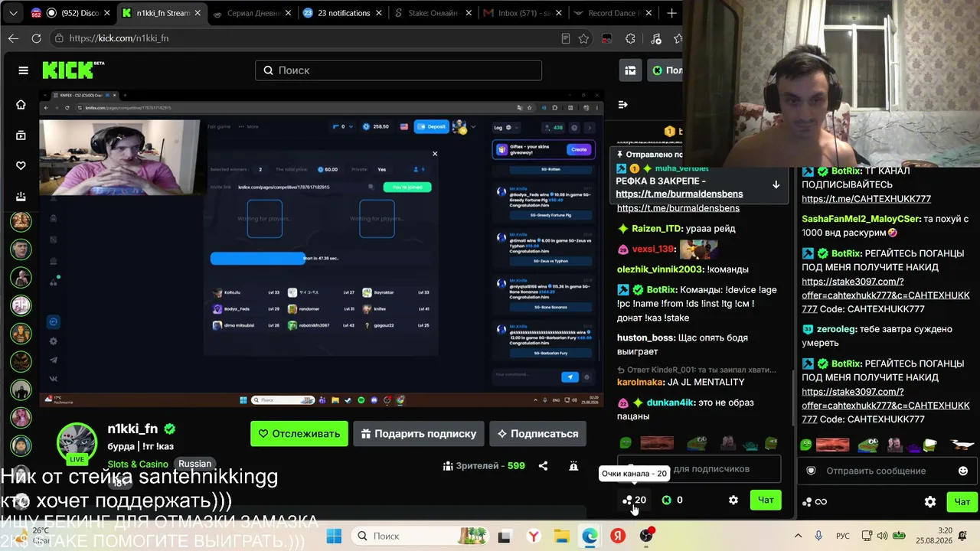980x551 pixels.
Task: Collapse the chat panel with arrow icon
Action: coord(622,105)
